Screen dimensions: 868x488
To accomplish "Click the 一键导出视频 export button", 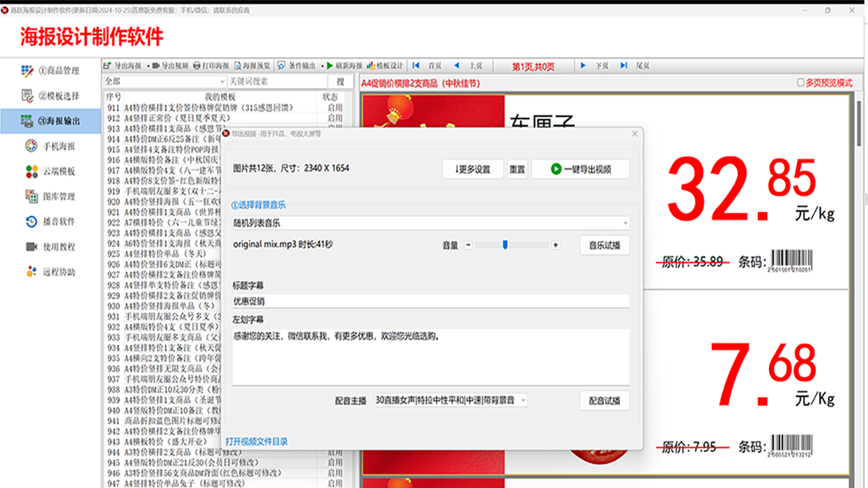I will pos(580,169).
